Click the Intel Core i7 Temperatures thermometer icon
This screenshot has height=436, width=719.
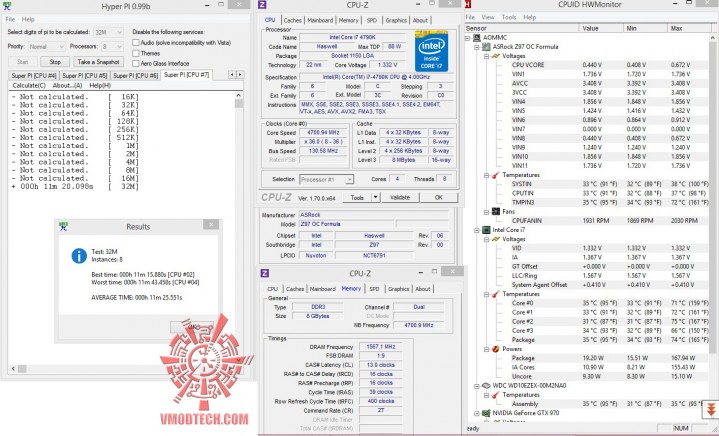(496, 294)
